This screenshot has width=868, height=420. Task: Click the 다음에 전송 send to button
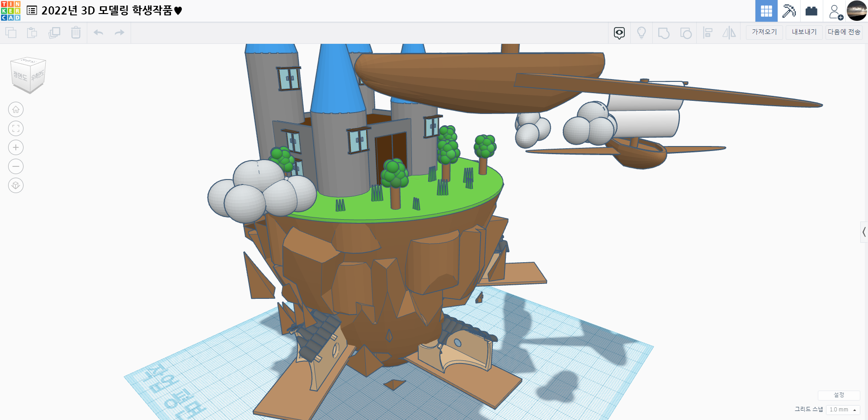844,32
